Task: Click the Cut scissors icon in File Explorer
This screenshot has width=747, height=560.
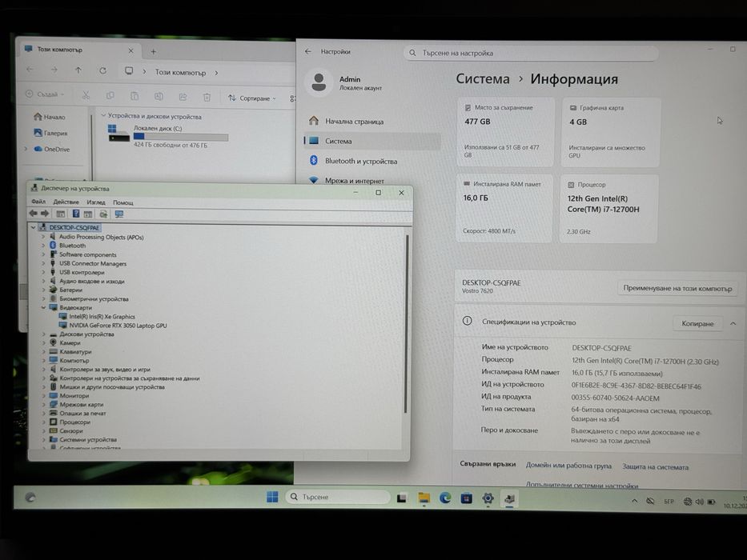Action: (x=86, y=96)
